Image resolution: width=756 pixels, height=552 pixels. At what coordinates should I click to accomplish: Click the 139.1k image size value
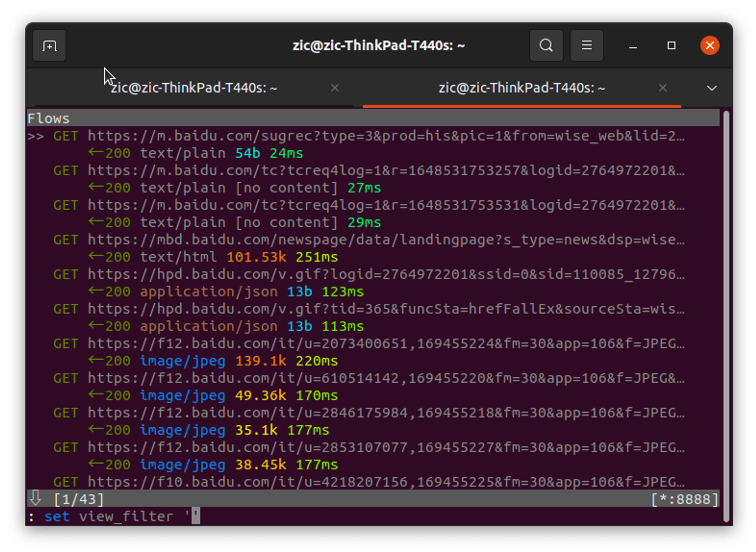pyautogui.click(x=261, y=361)
